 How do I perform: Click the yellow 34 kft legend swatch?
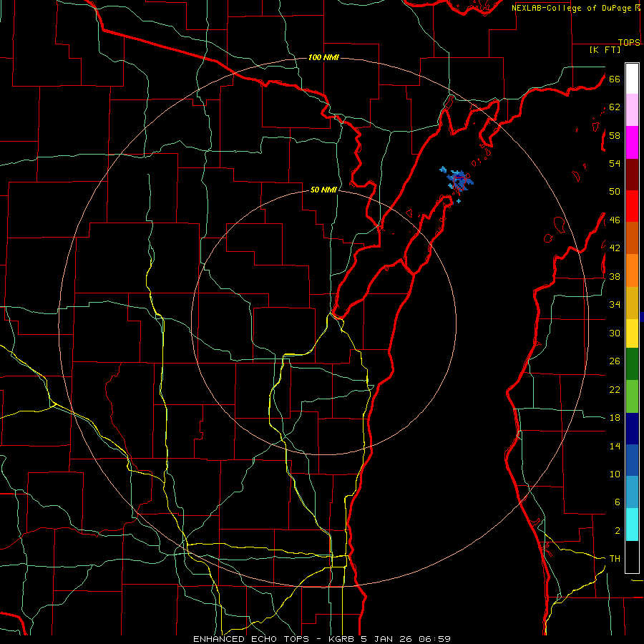click(x=632, y=333)
